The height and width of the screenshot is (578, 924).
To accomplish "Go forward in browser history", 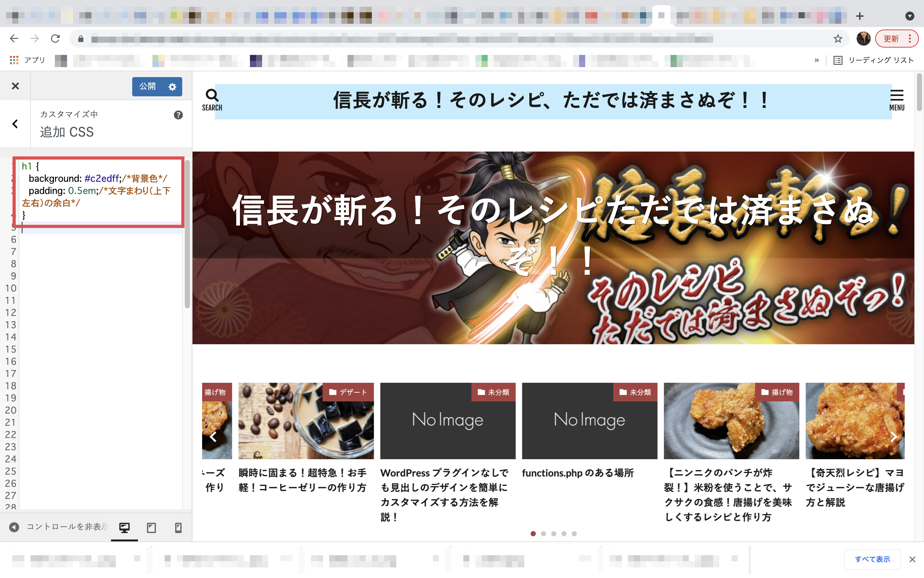I will [x=35, y=39].
